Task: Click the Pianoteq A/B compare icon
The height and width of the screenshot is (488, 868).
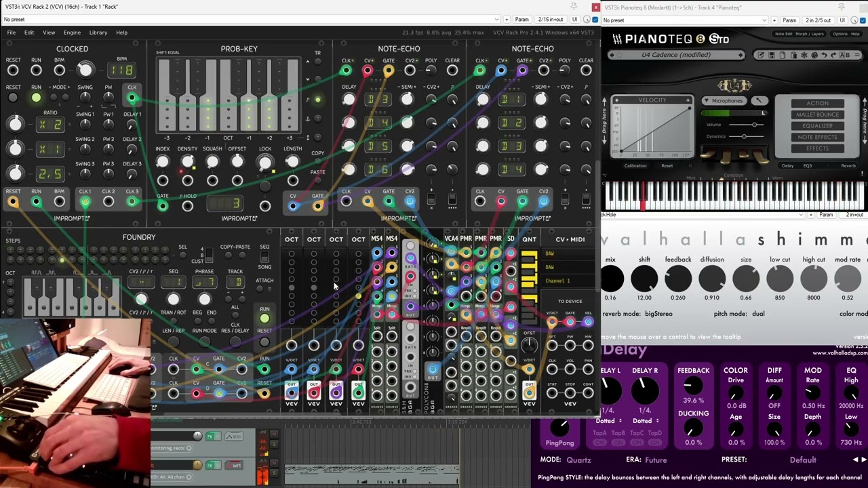Action: pyautogui.click(x=845, y=55)
